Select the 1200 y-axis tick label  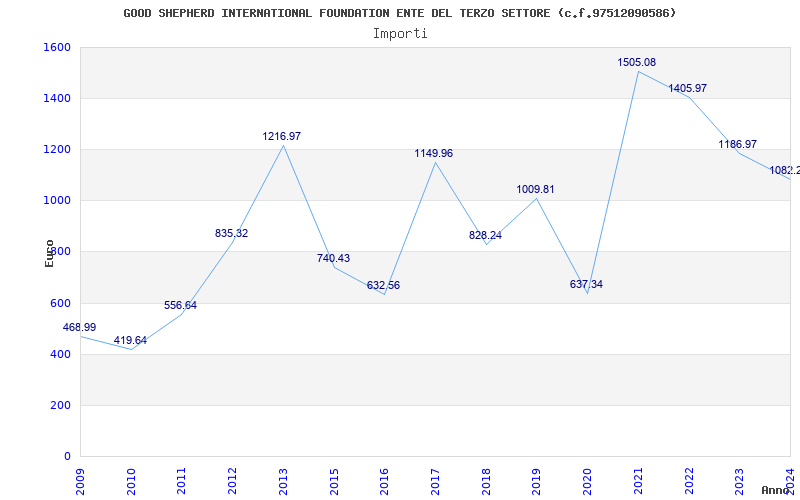[x=58, y=149]
